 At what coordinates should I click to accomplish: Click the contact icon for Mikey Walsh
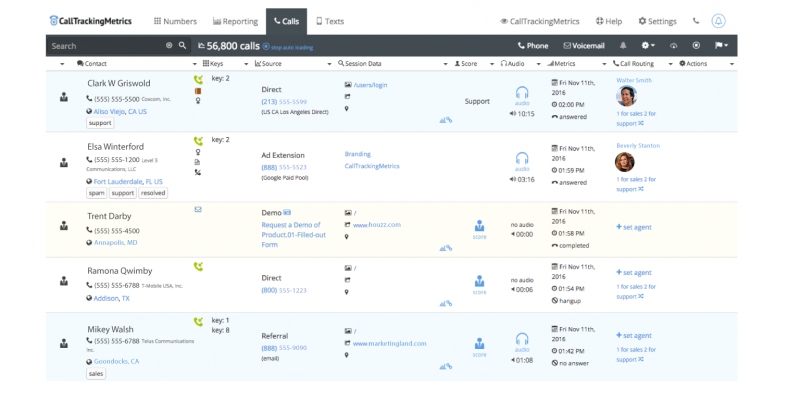point(64,343)
